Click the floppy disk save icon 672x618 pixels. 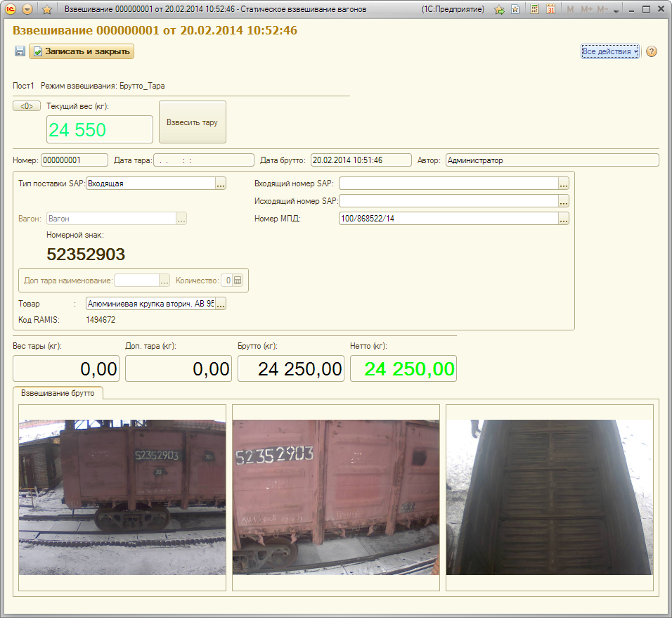pyautogui.click(x=20, y=51)
